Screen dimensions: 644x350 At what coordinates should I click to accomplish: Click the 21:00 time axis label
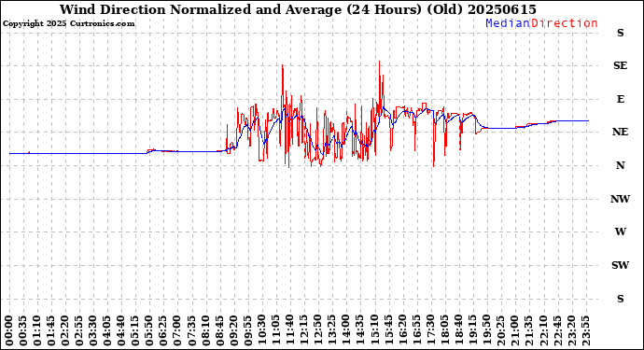coord(515,330)
